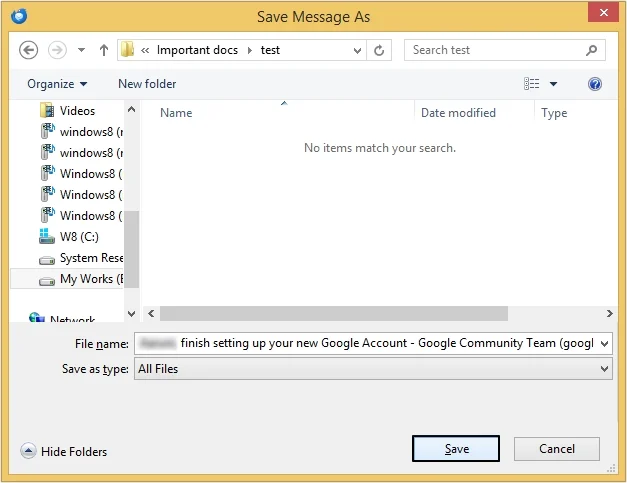Sort by the Type column header
Viewport: 627px width, 483px height.
pos(554,113)
